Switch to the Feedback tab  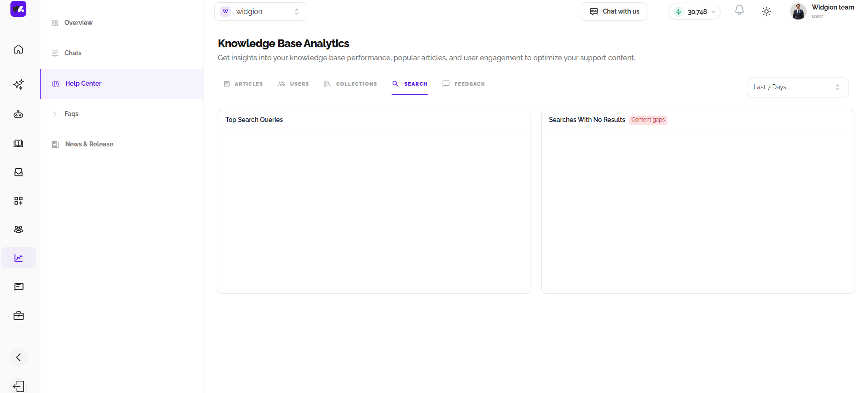point(464,84)
